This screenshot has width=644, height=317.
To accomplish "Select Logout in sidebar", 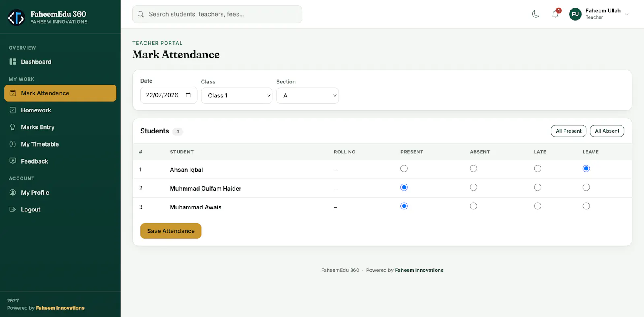I will pos(60,209).
